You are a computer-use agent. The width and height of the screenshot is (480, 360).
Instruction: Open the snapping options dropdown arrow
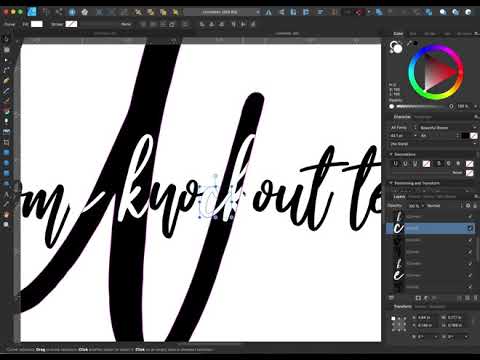[x=369, y=12]
